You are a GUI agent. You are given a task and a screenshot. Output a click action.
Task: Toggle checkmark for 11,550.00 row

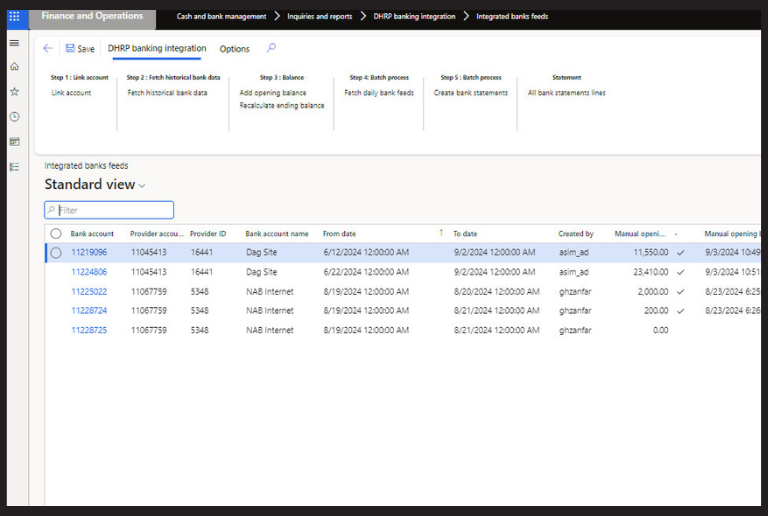coord(680,253)
